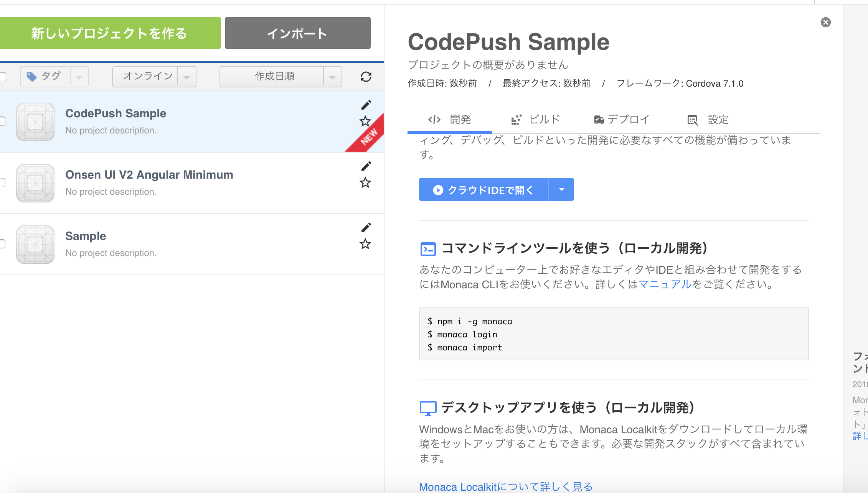Click the terminal icon beside コマンドラインツールを使う
Image resolution: width=868 pixels, height=493 pixels.
(x=429, y=248)
